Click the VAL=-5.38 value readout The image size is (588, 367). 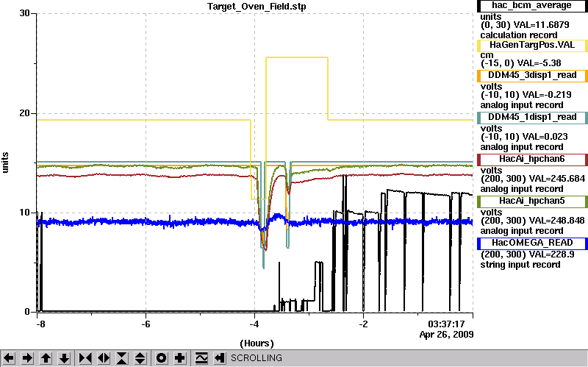(x=538, y=63)
